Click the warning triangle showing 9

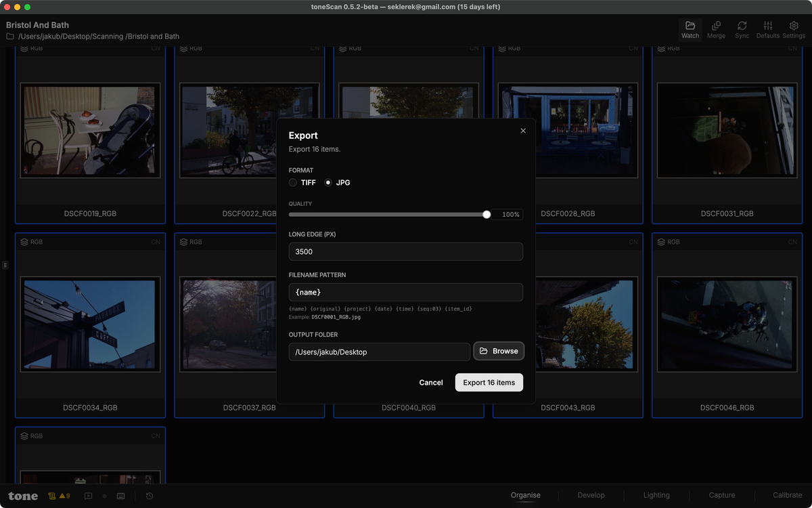(65, 496)
